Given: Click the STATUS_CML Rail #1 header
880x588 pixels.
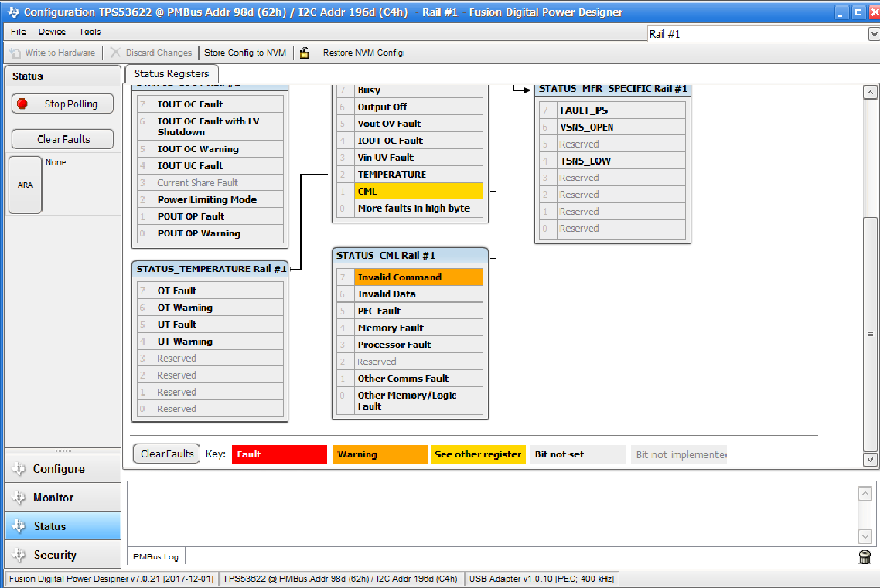Looking at the screenshot, I should coord(411,255).
